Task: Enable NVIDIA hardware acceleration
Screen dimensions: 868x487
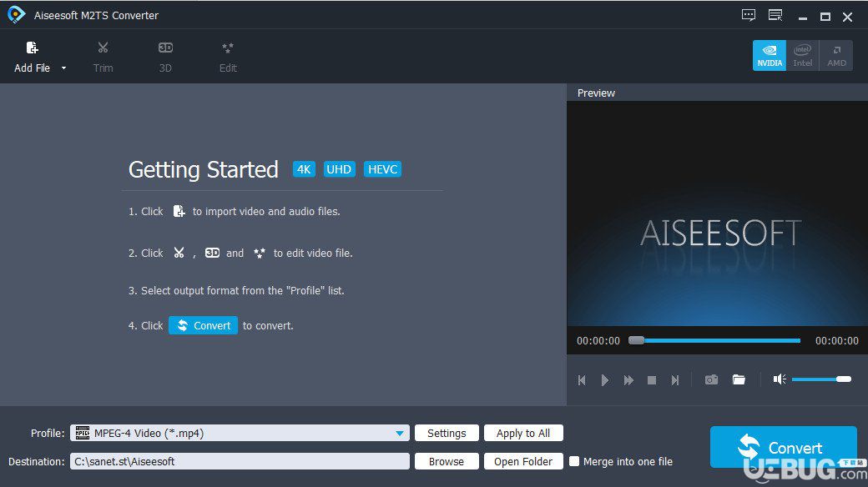Action: coord(770,55)
